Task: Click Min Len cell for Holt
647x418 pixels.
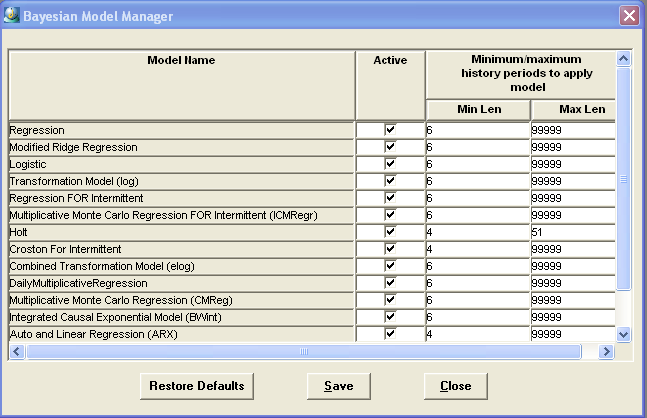Action: coord(478,232)
